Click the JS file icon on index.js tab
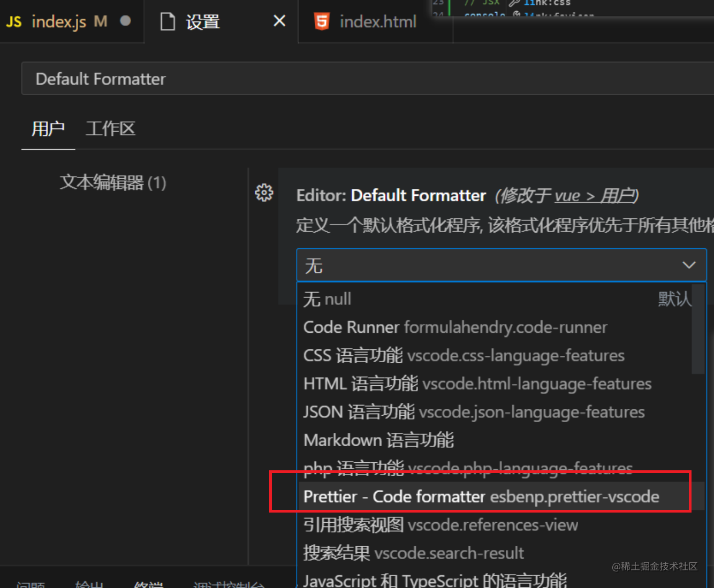Screen dimensions: 714x588 click(14, 22)
